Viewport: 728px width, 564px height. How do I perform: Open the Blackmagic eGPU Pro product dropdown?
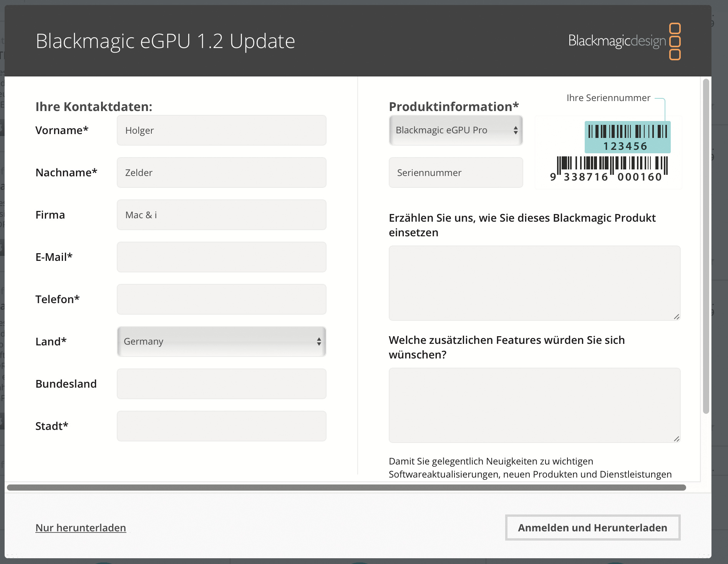tap(456, 130)
